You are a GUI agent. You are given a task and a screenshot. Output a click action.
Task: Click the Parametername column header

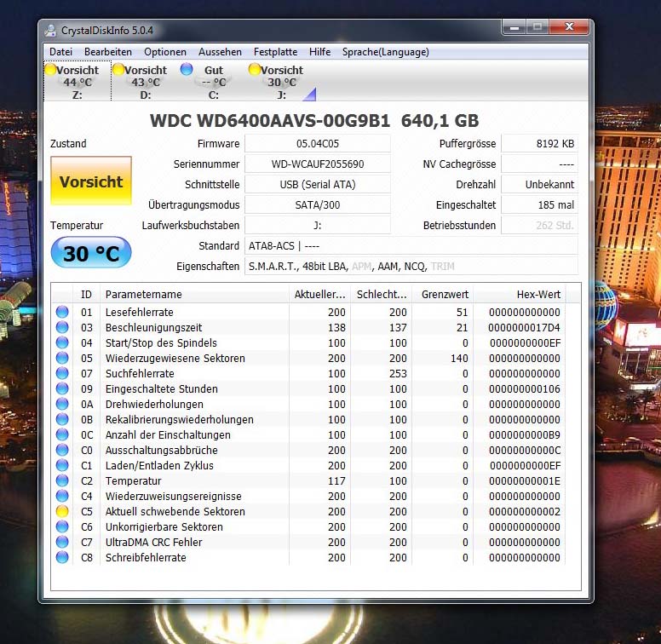tap(195, 294)
